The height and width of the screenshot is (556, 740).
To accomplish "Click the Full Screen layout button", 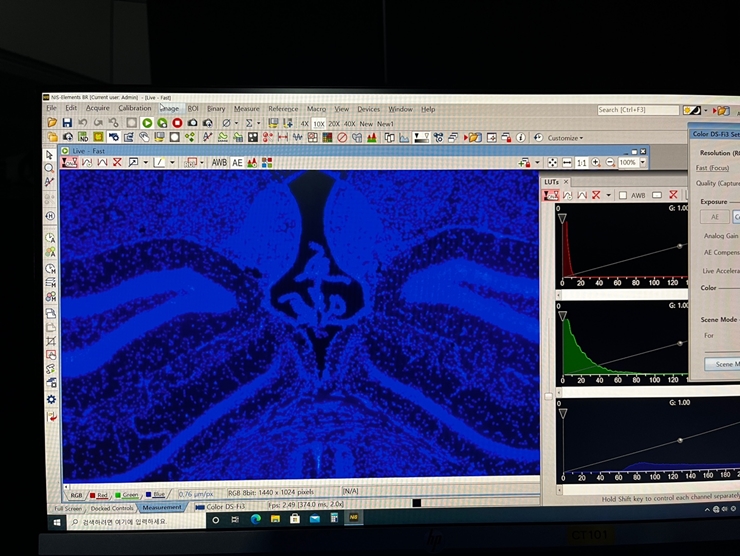I will coord(68,508).
